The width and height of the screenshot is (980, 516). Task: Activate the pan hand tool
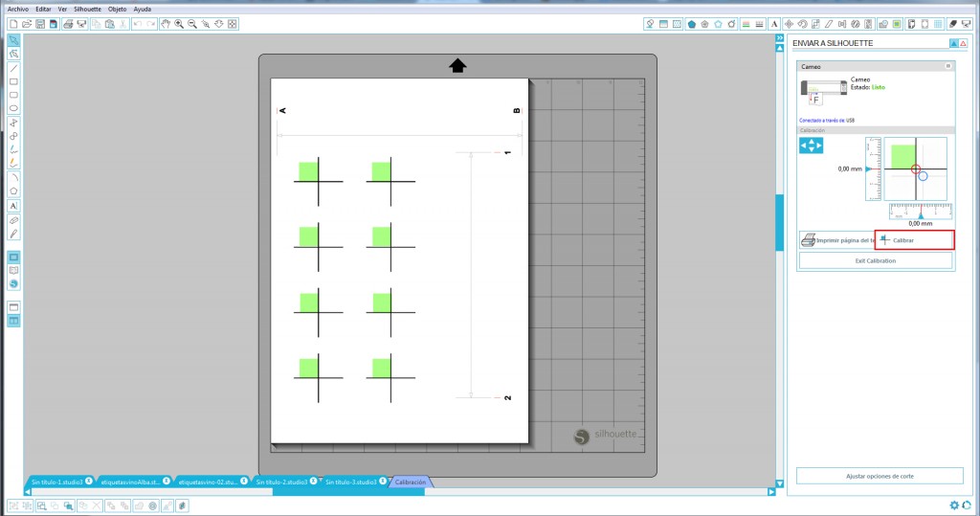[165, 22]
